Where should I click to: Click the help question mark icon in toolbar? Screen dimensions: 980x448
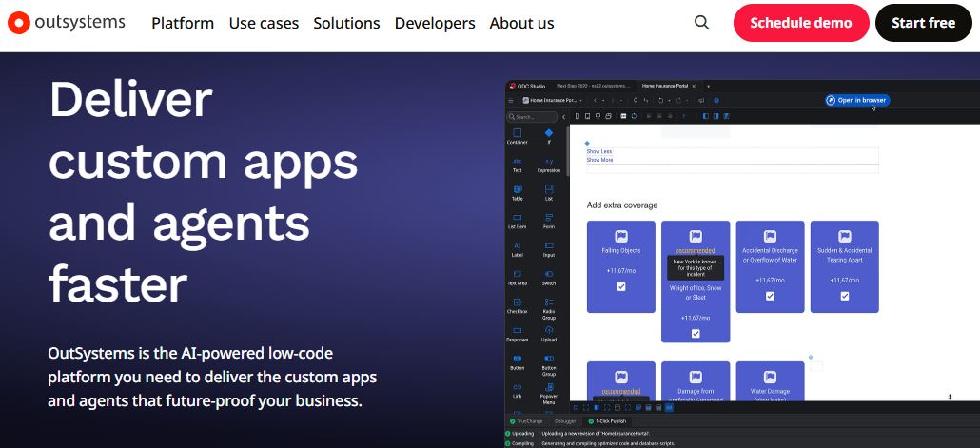[x=716, y=100]
